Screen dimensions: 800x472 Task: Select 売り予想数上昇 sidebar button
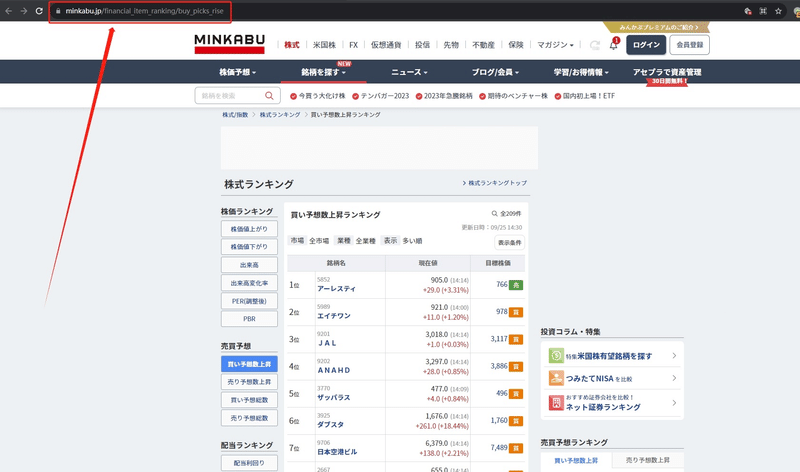[249, 382]
